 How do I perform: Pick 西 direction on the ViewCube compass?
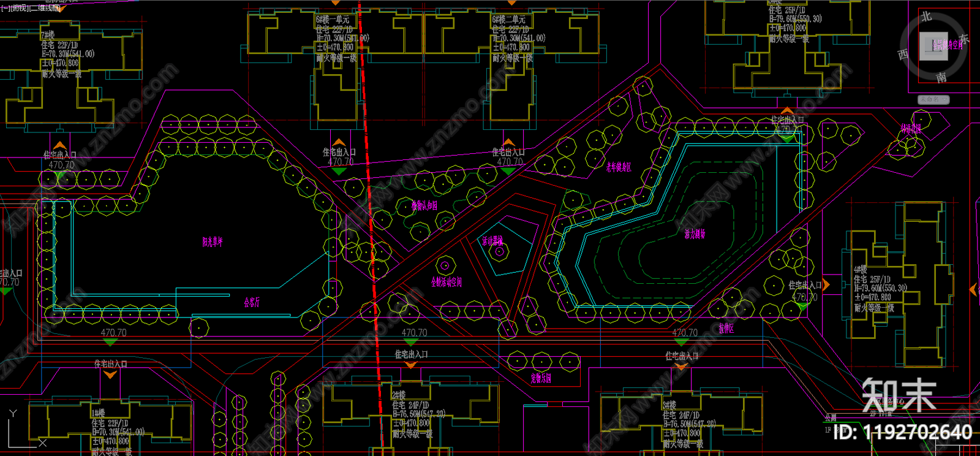903,55
